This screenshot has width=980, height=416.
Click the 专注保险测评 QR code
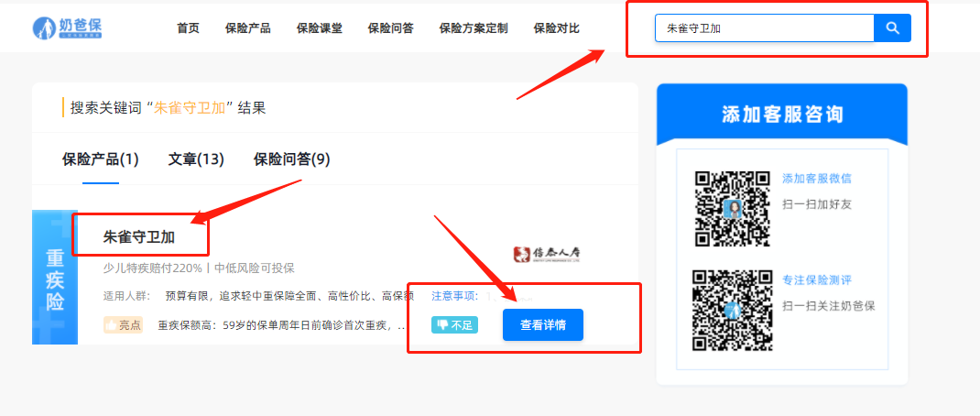(x=732, y=310)
